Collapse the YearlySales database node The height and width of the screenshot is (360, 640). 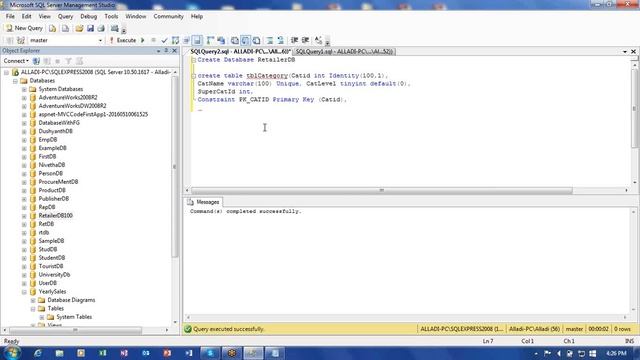(24, 291)
